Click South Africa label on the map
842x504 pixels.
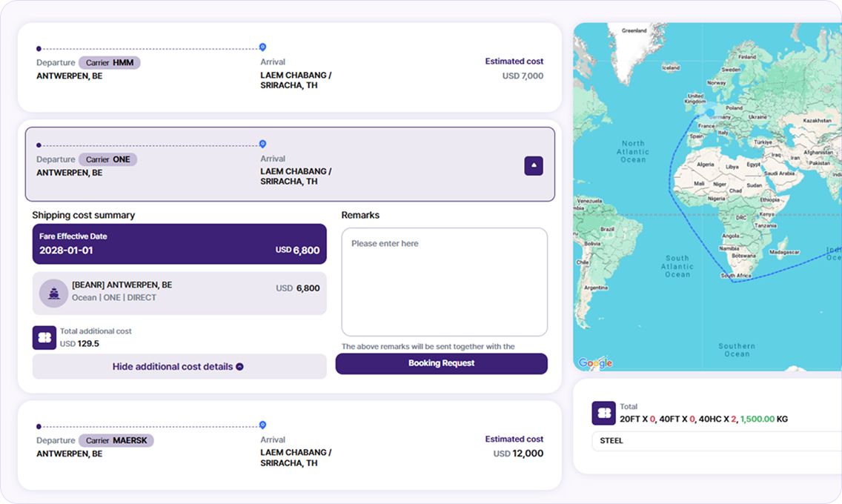click(736, 276)
